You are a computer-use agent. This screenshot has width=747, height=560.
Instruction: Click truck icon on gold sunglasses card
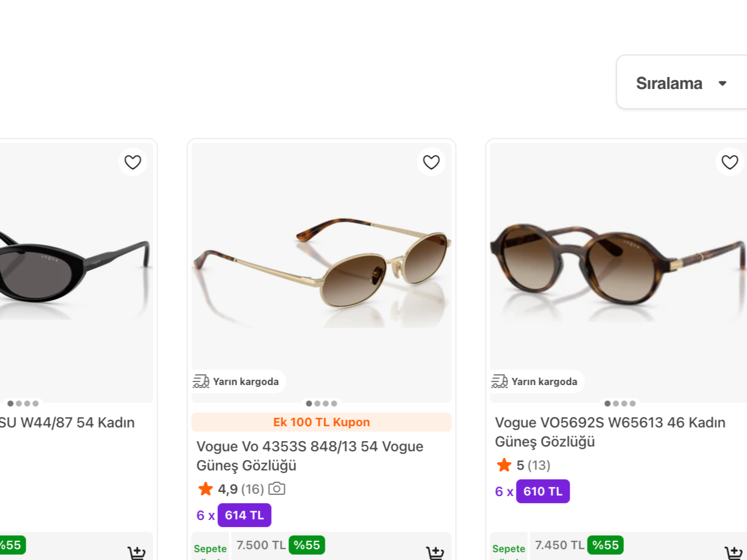201,381
